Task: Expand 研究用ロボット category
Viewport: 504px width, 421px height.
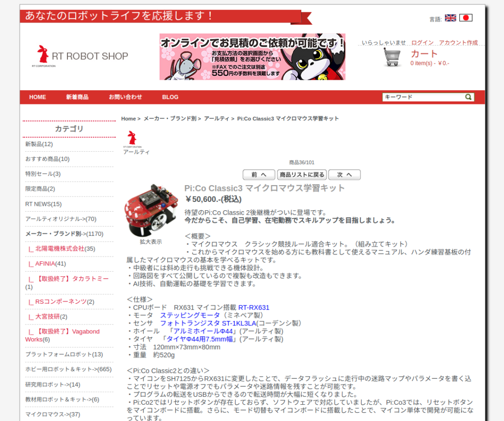Action: point(53,385)
